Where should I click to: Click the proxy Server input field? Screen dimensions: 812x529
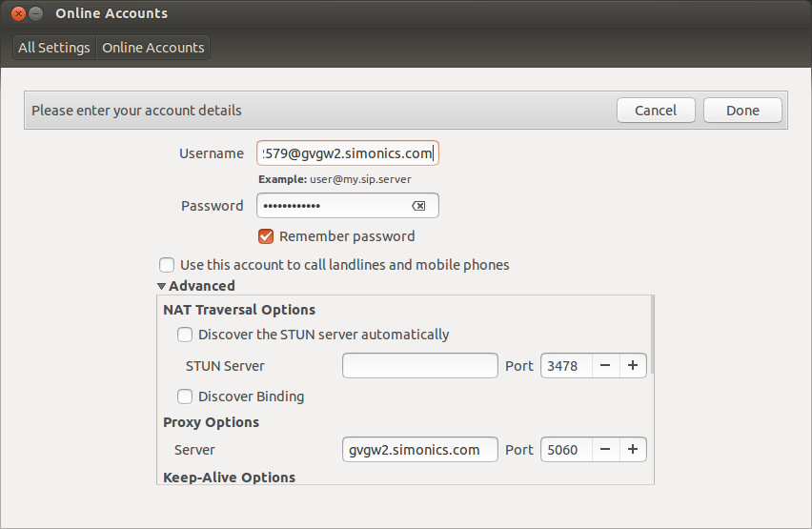(x=419, y=450)
